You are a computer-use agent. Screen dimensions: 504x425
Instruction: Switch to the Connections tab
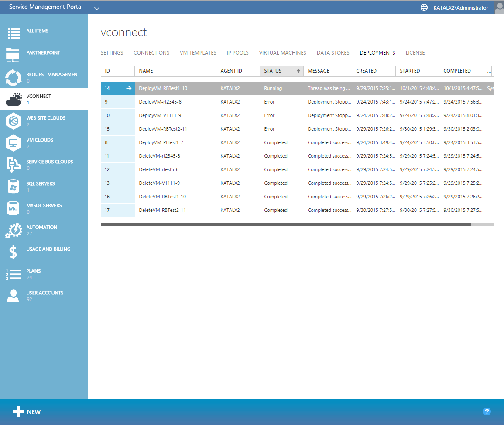pos(151,53)
